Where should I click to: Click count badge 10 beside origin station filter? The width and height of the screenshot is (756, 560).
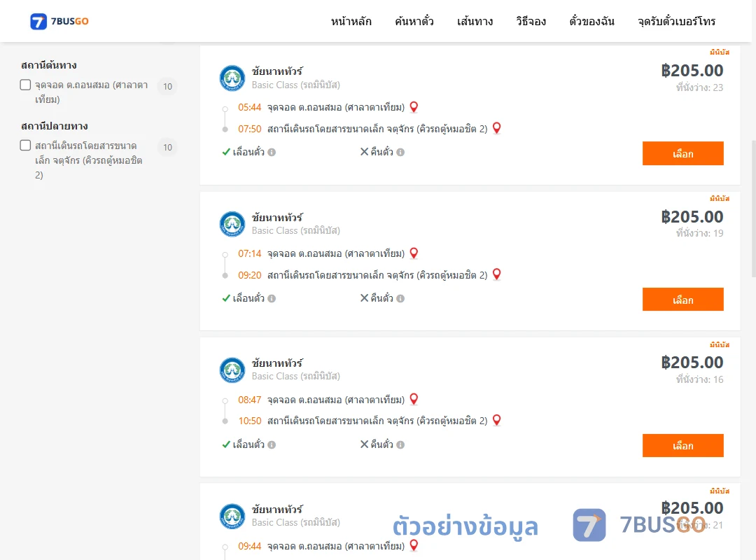pos(167,86)
